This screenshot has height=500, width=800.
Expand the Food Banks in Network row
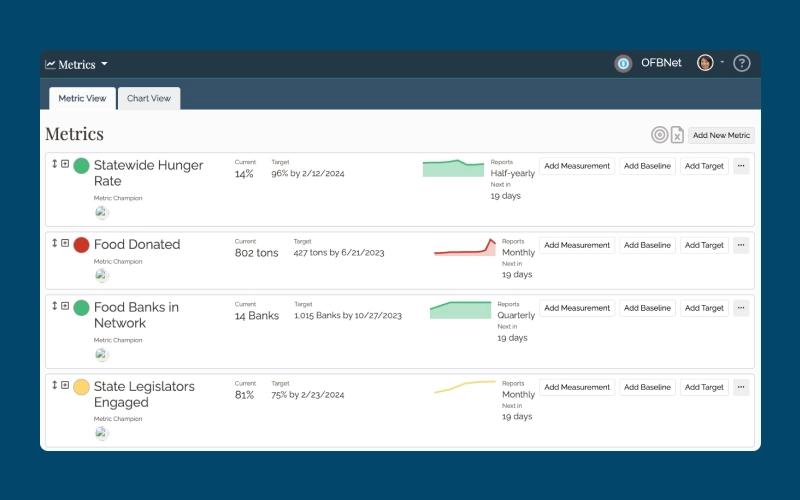point(65,306)
